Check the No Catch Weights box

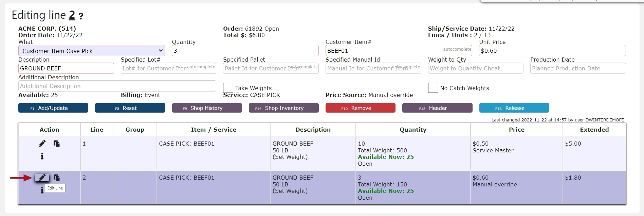[x=433, y=88]
